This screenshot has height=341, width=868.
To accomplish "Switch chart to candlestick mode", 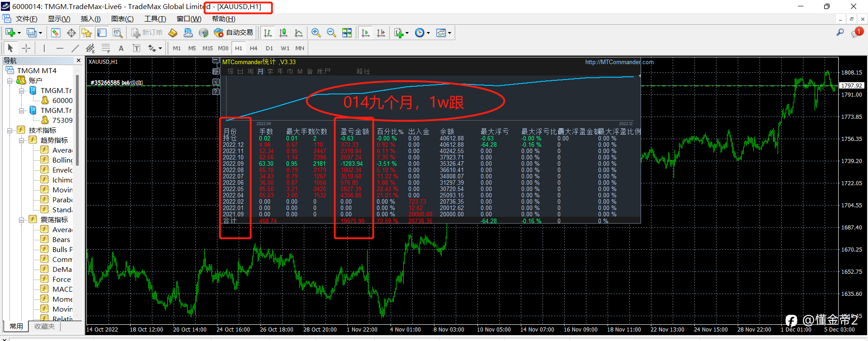I will tap(283, 33).
